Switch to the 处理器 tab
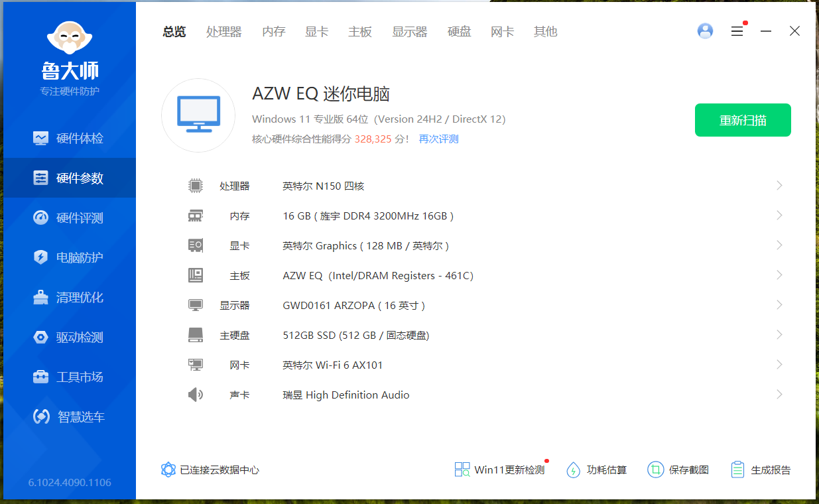Screen dimensions: 819x504 224,32
